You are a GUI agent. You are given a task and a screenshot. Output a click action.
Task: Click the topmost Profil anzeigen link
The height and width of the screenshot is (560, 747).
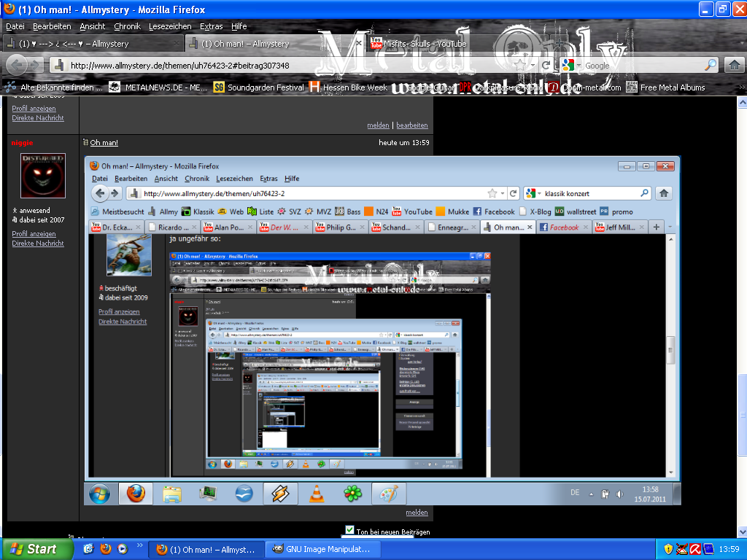click(x=34, y=108)
